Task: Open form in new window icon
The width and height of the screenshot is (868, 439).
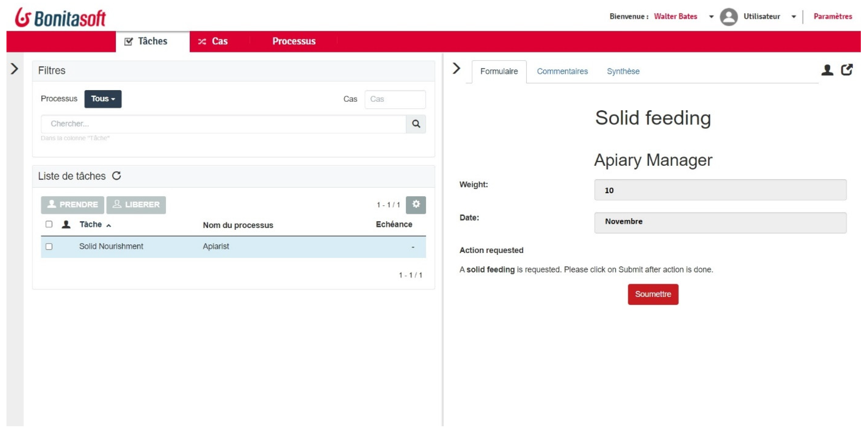Action: coord(847,70)
